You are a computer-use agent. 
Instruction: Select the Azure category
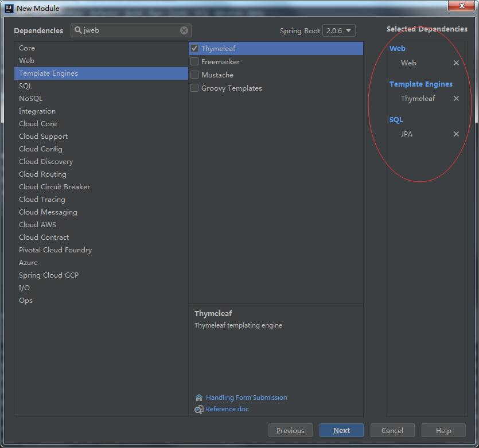point(101,263)
